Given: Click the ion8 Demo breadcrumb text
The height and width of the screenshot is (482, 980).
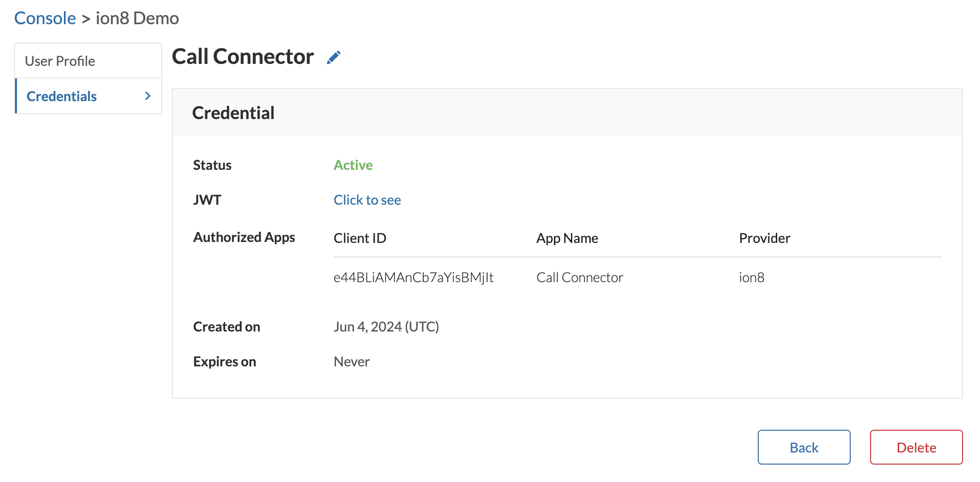Looking at the screenshot, I should click(137, 18).
